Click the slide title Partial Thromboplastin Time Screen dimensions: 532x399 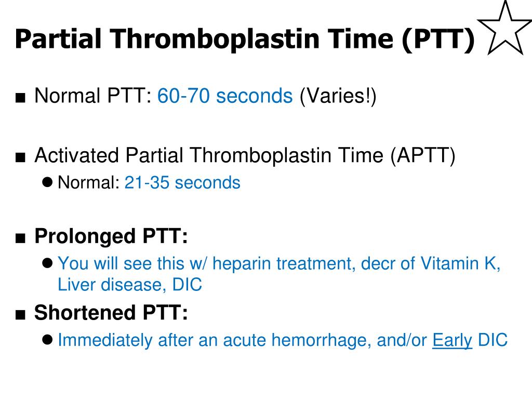(x=245, y=39)
